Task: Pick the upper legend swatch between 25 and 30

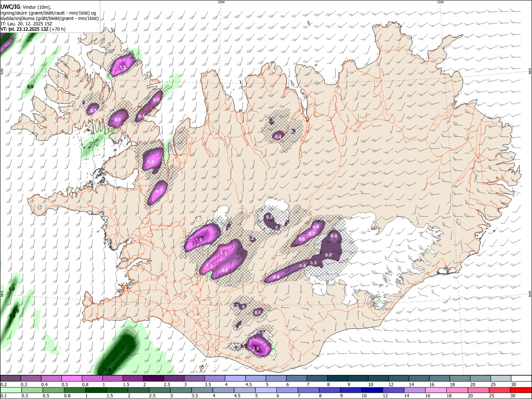Action: (x=501, y=378)
